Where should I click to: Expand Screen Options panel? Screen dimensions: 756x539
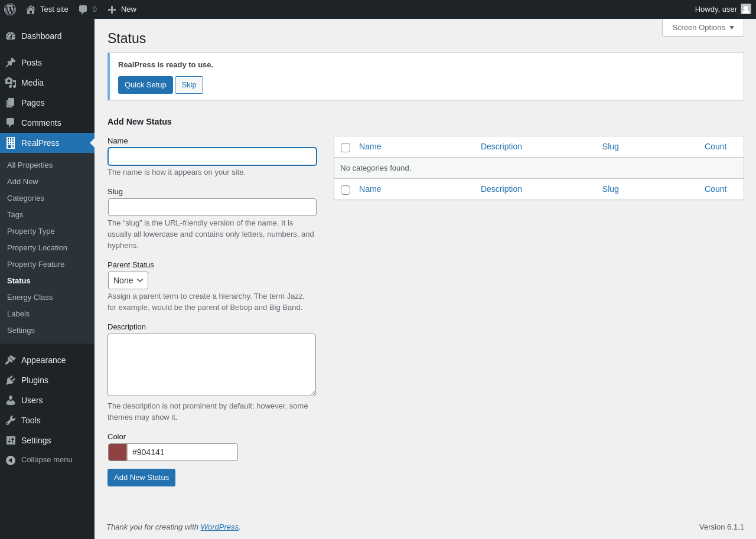(x=703, y=27)
